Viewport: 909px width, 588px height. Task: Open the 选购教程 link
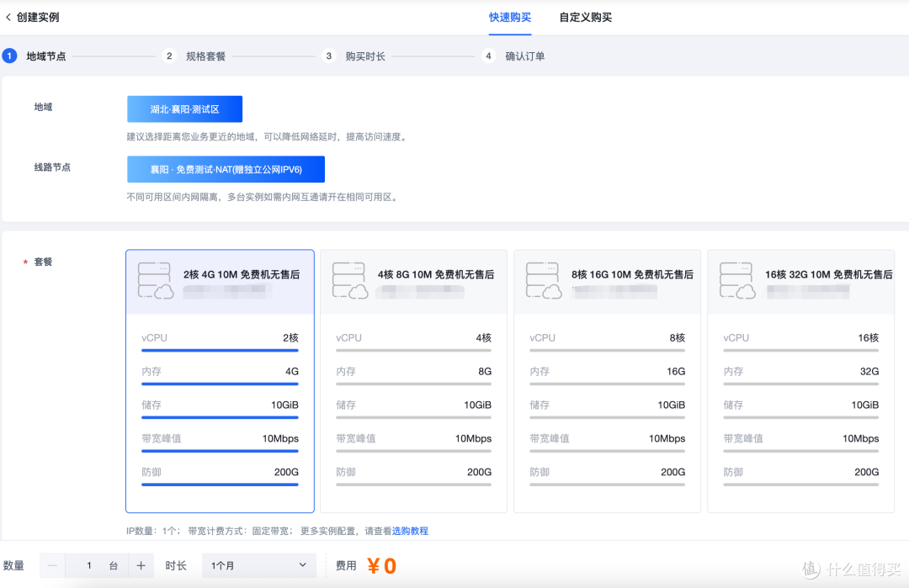point(411,531)
